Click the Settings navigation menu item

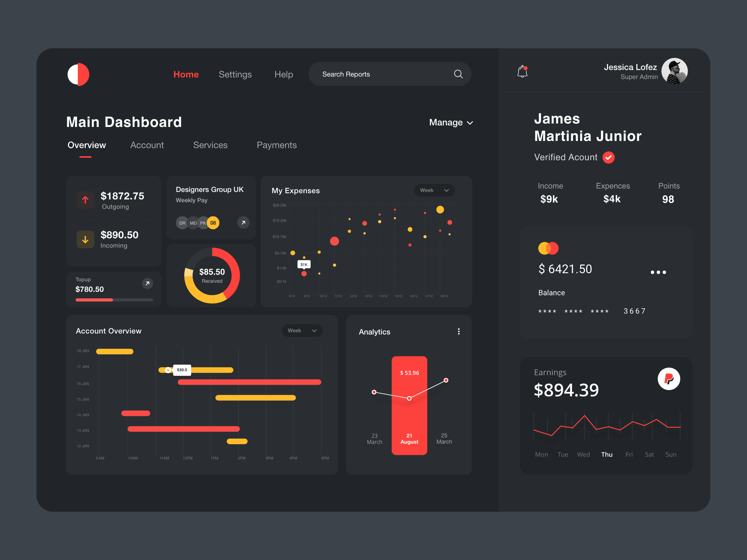pyautogui.click(x=235, y=74)
